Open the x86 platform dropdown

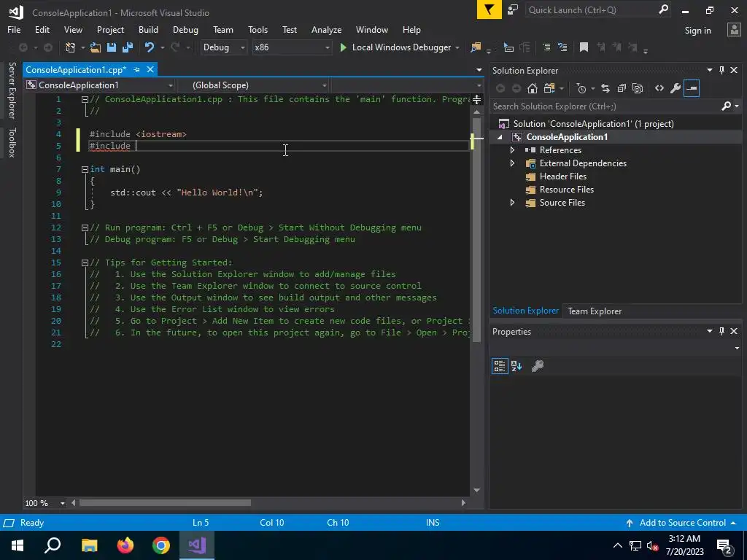click(292, 47)
